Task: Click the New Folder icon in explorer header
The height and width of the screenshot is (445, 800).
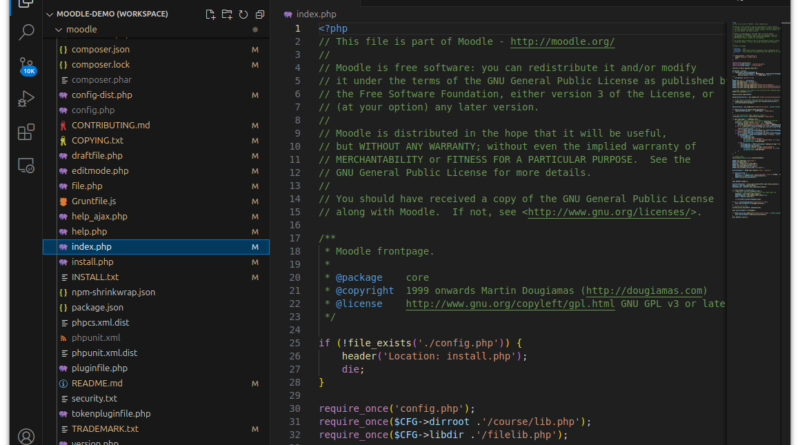Action: pos(227,14)
